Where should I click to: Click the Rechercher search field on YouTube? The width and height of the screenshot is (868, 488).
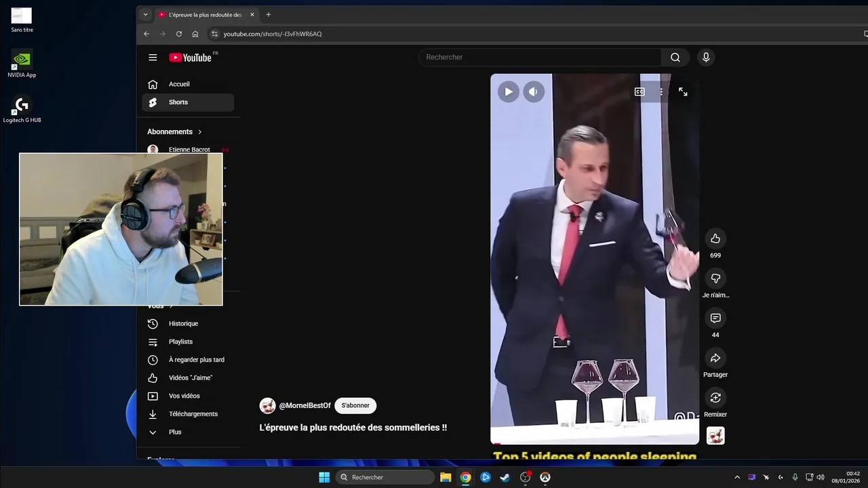tap(540, 58)
